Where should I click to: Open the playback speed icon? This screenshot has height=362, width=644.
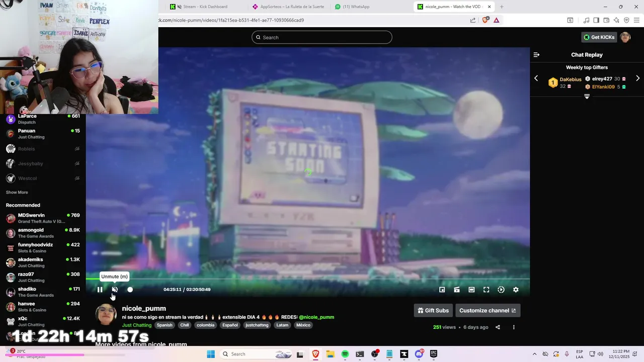[x=501, y=290]
